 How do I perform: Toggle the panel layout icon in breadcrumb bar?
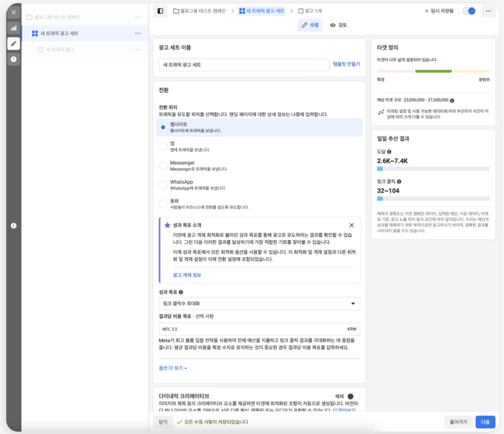tap(160, 11)
